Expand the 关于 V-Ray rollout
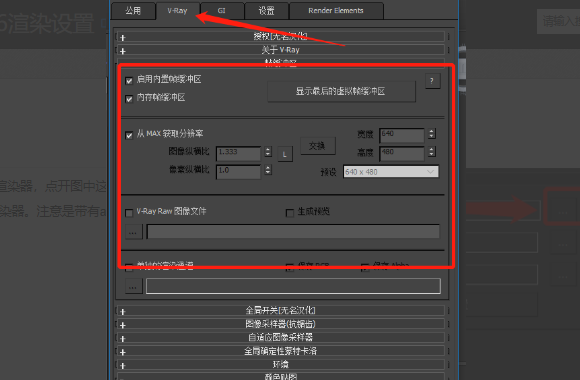The image size is (580, 380). click(281, 50)
